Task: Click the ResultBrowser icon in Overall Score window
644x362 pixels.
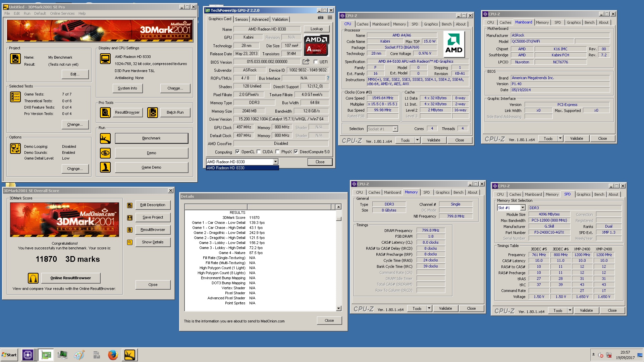Action: 130,230
